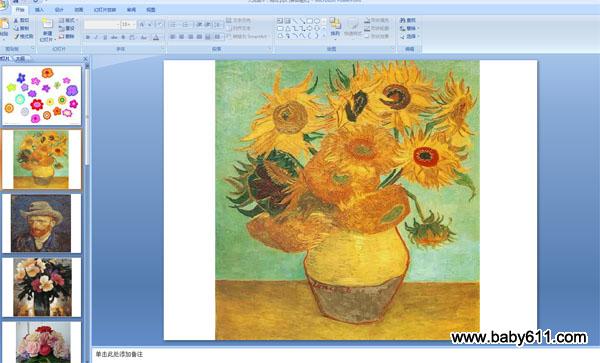Toggle Italic text formatting
The width and height of the screenshot is (600, 363).
[x=96, y=37]
